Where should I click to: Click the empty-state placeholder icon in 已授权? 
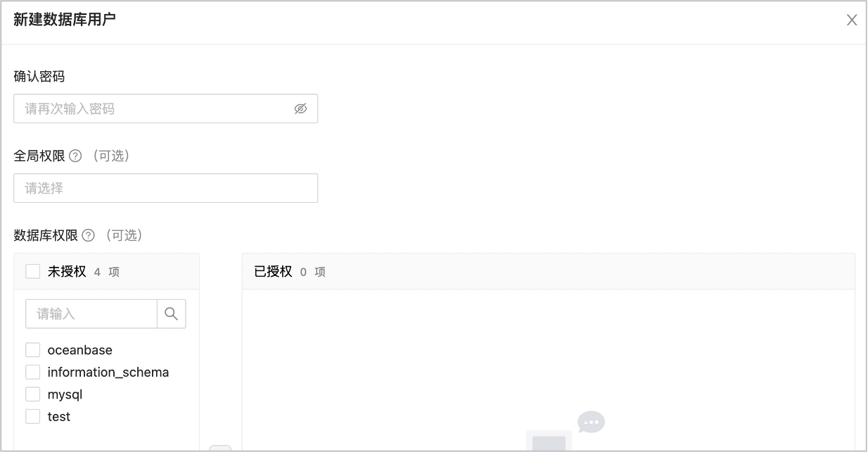pyautogui.click(x=565, y=431)
